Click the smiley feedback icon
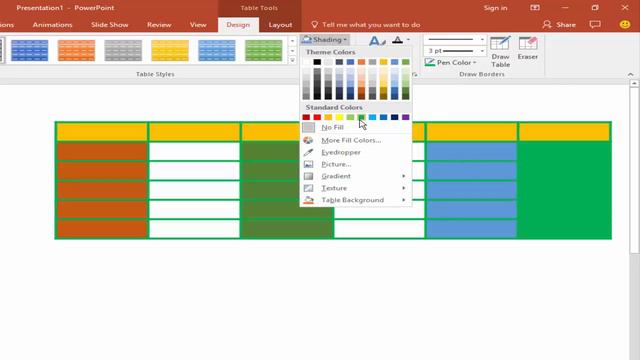 pyautogui.click(x=624, y=24)
